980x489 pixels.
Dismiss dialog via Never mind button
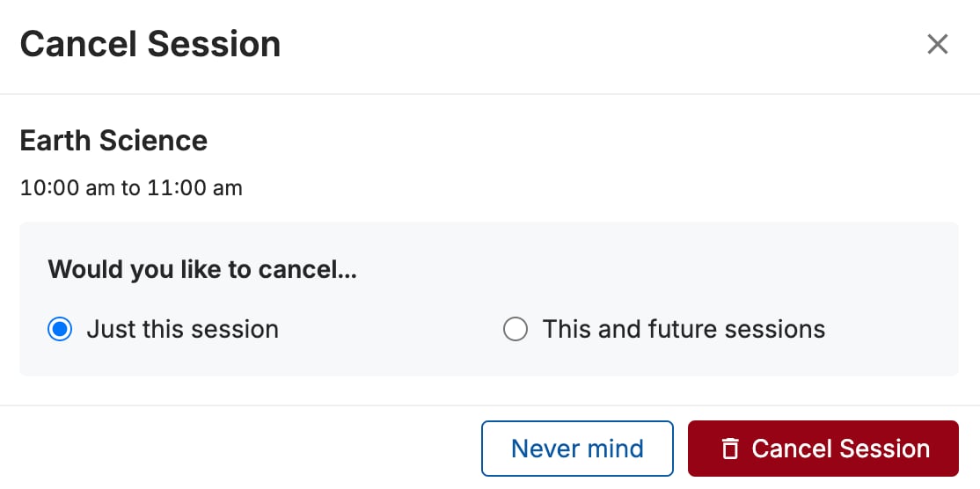coord(577,449)
